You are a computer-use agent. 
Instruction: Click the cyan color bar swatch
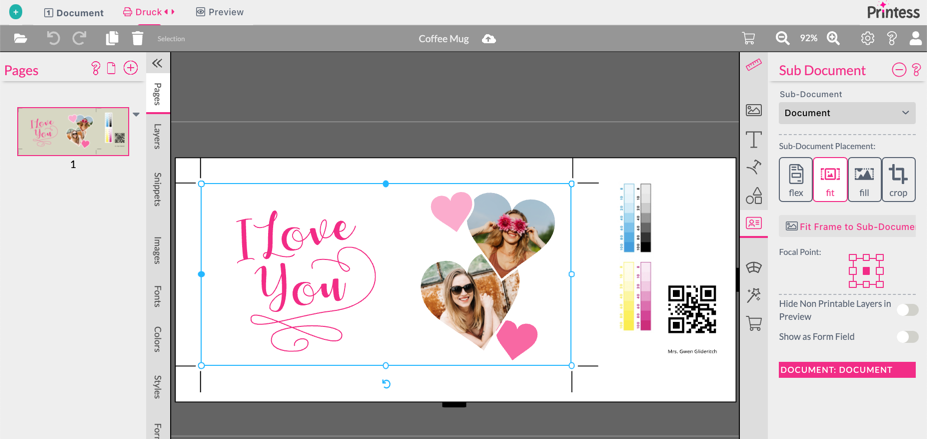click(x=629, y=218)
